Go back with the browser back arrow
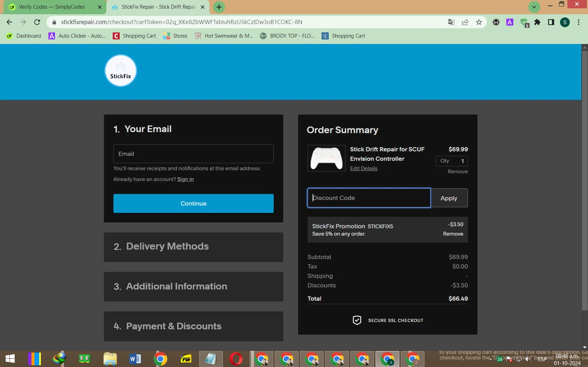Screen dimensions: 588x367 point(9,22)
